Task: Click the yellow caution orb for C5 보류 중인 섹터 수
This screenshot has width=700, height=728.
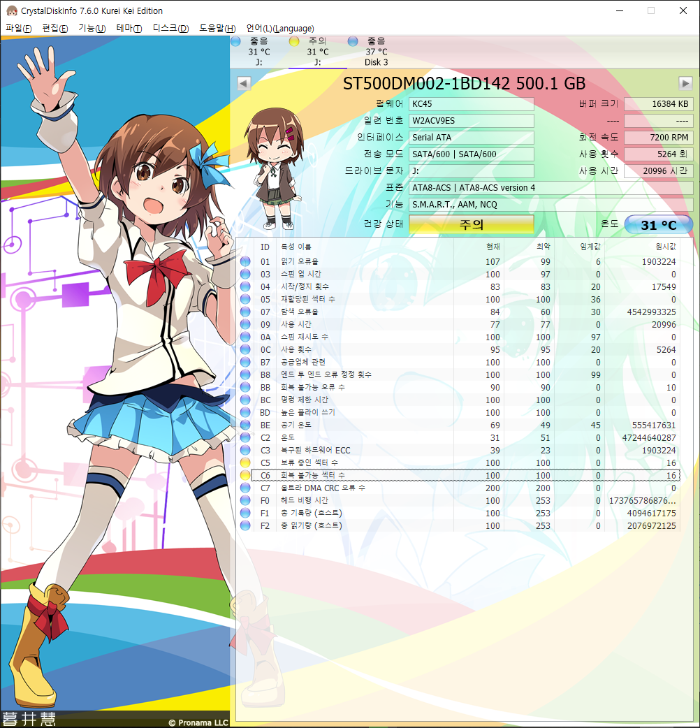Action: tap(245, 463)
